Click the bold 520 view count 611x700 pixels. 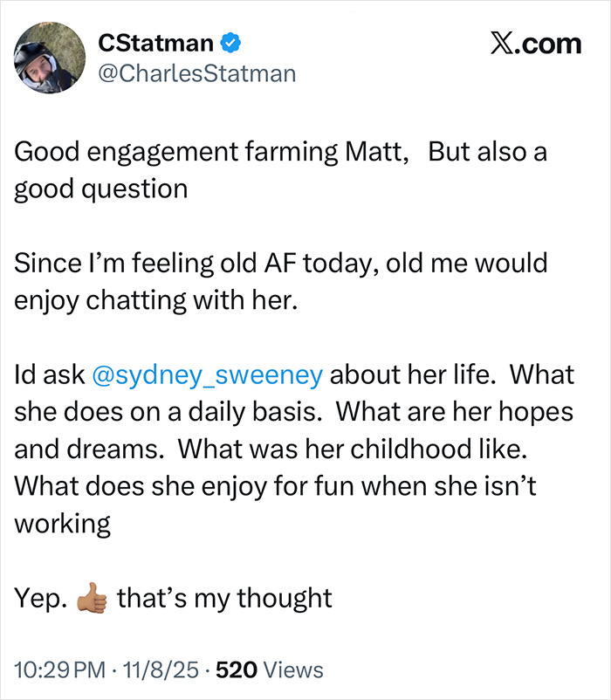tap(235, 670)
